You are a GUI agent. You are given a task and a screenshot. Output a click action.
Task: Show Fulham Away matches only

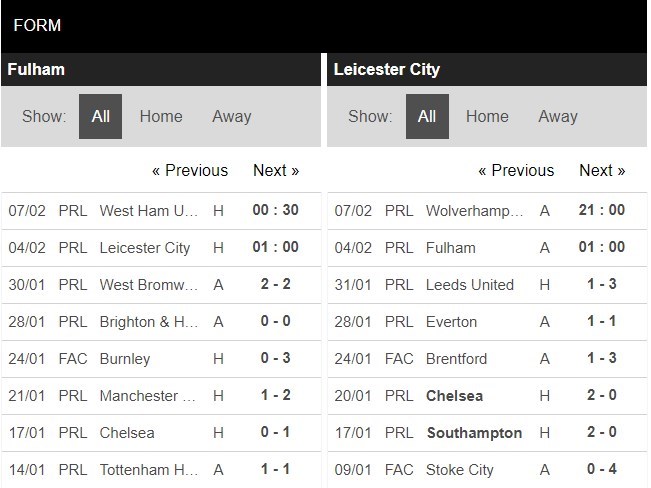coord(231,116)
